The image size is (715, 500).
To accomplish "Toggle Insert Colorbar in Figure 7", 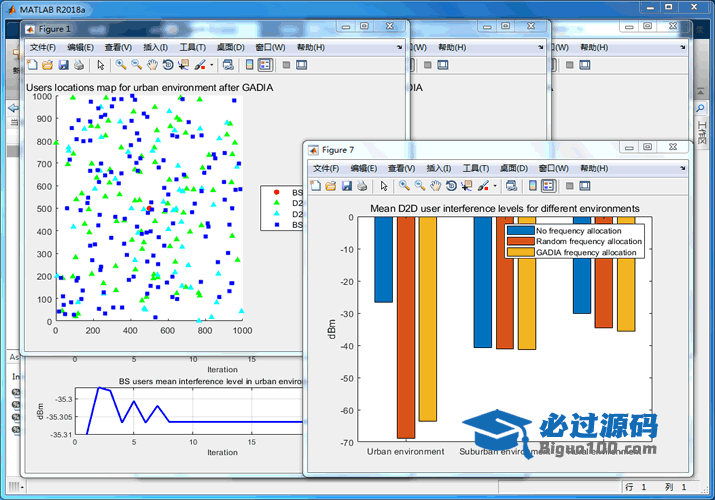I will coord(533,186).
